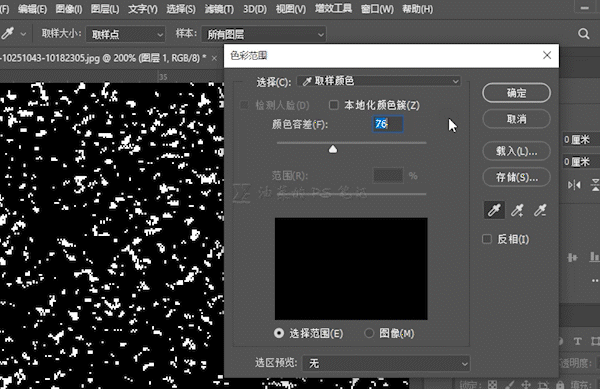The width and height of the screenshot is (600, 389).
Task: Open the 选区预览 dropdown
Action: pos(386,363)
